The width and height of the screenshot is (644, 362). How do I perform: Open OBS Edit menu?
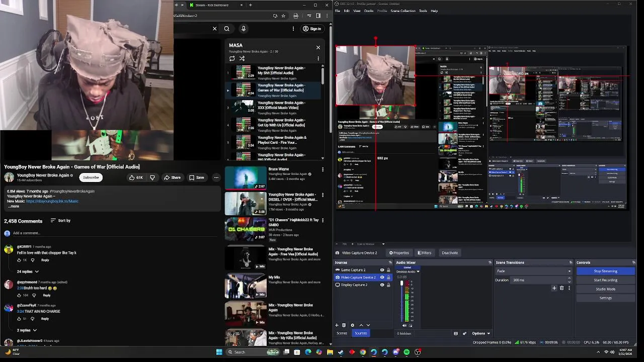[x=347, y=11]
